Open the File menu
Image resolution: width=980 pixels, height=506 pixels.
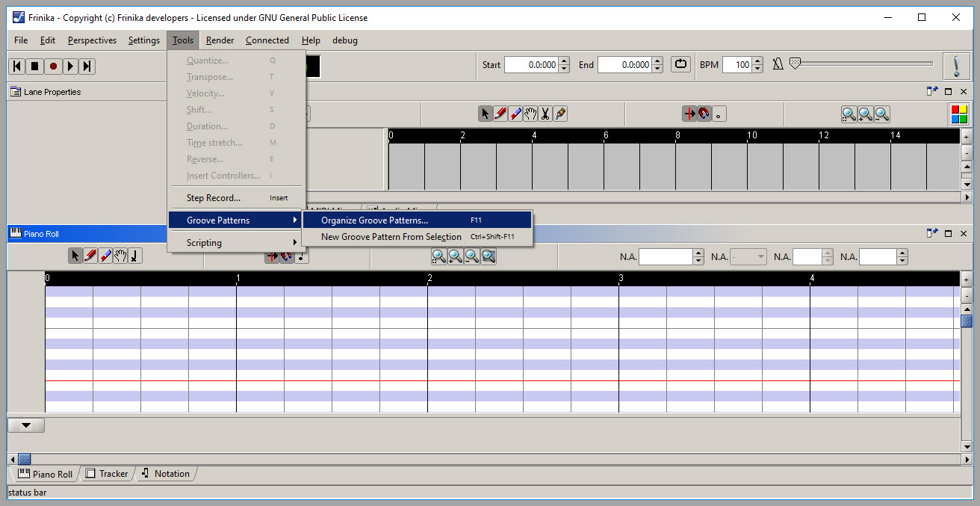coord(21,40)
